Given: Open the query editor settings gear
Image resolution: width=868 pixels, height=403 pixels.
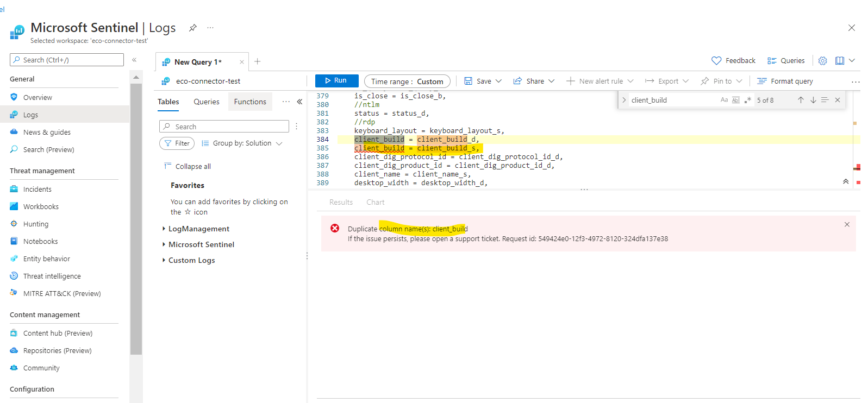Looking at the screenshot, I should [x=823, y=60].
